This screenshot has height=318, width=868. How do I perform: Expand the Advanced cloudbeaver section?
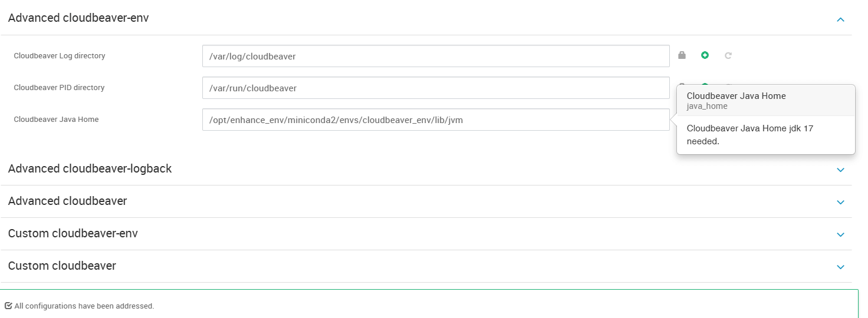(841, 202)
